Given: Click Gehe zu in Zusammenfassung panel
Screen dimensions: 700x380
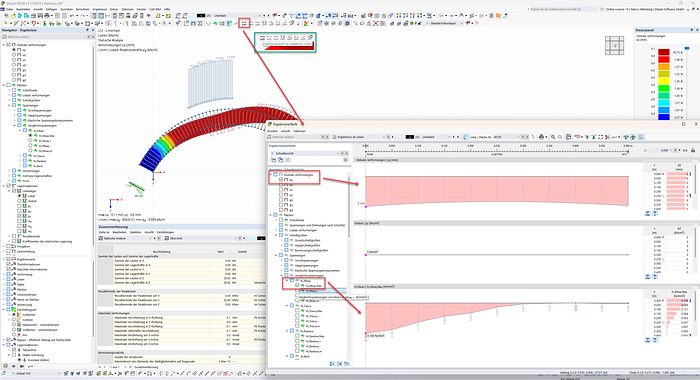Looking at the screenshot, I should (x=104, y=232).
